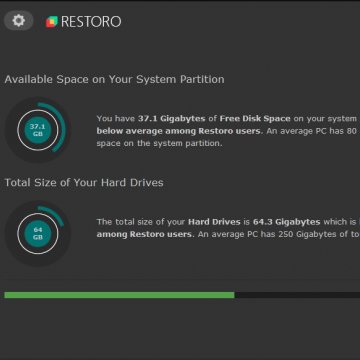Screen dimensions: 360x360
Task: Click the Restoro logo icon
Action: tap(52, 22)
